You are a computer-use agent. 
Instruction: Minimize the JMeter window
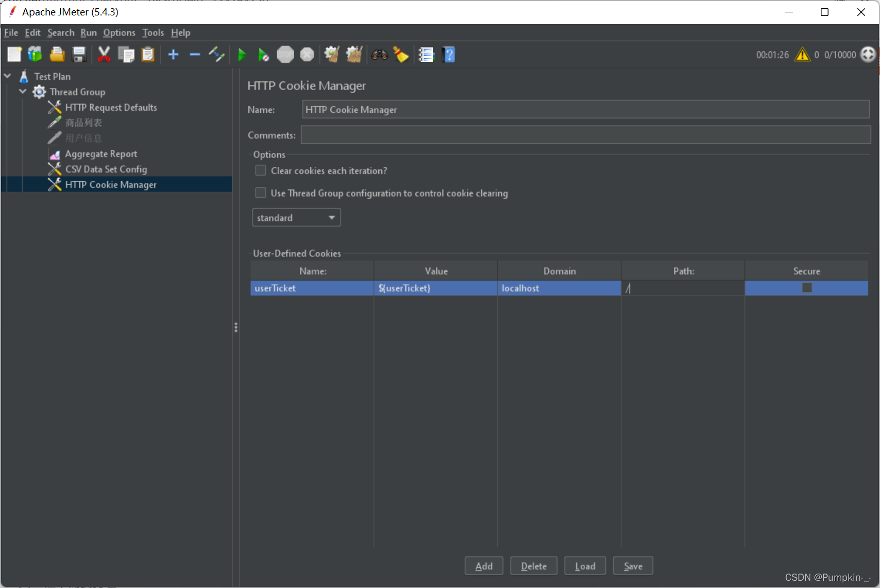pyautogui.click(x=789, y=12)
